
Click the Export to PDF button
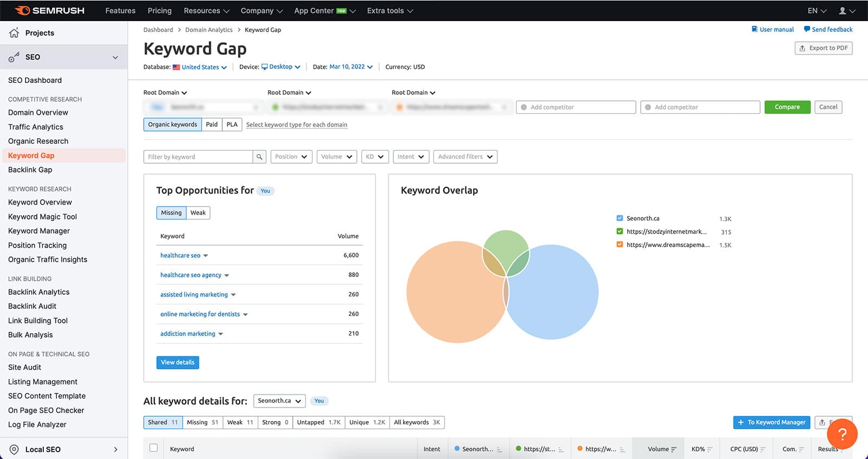click(824, 48)
